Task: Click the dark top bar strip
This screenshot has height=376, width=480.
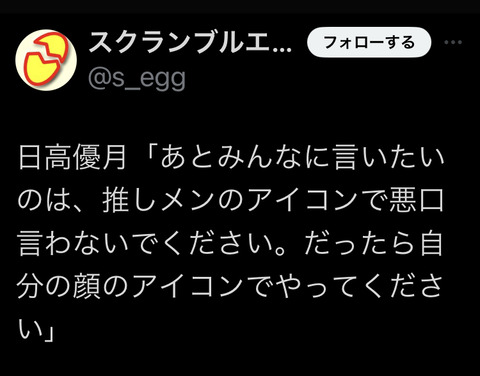Action: (x=240, y=6)
